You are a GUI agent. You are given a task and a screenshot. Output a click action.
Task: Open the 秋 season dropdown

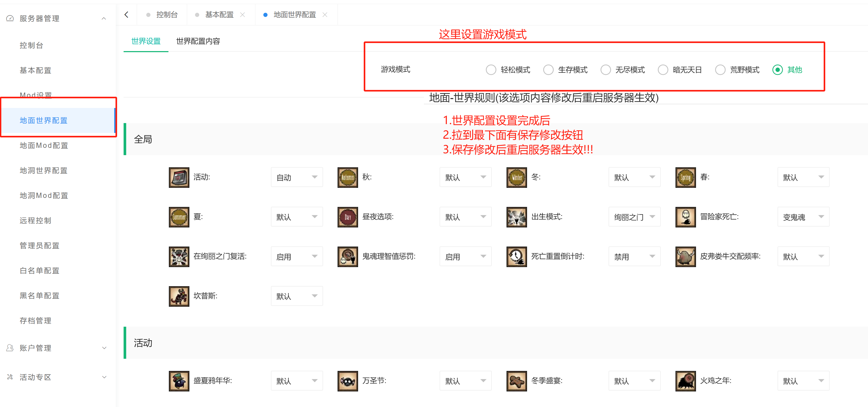pos(466,177)
